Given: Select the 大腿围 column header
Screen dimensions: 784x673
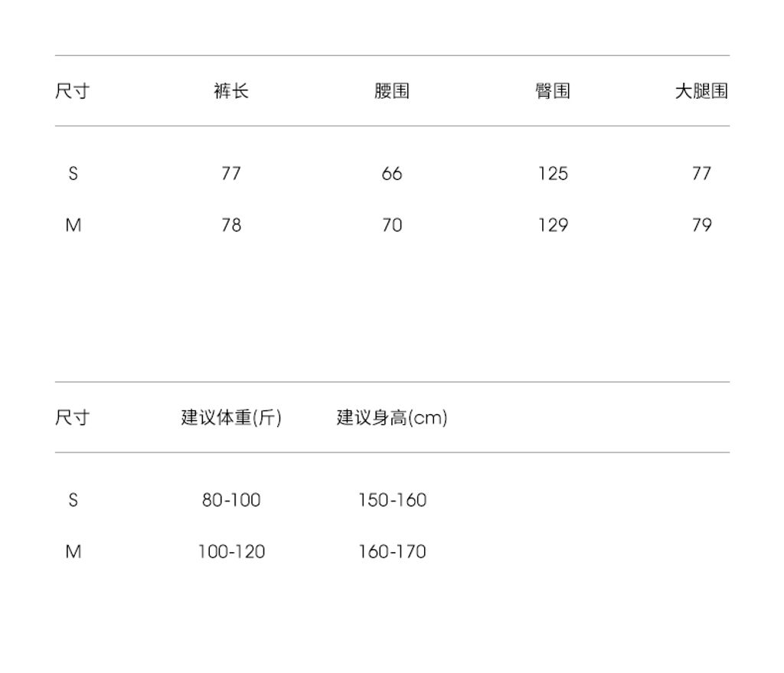Looking at the screenshot, I should point(701,91).
